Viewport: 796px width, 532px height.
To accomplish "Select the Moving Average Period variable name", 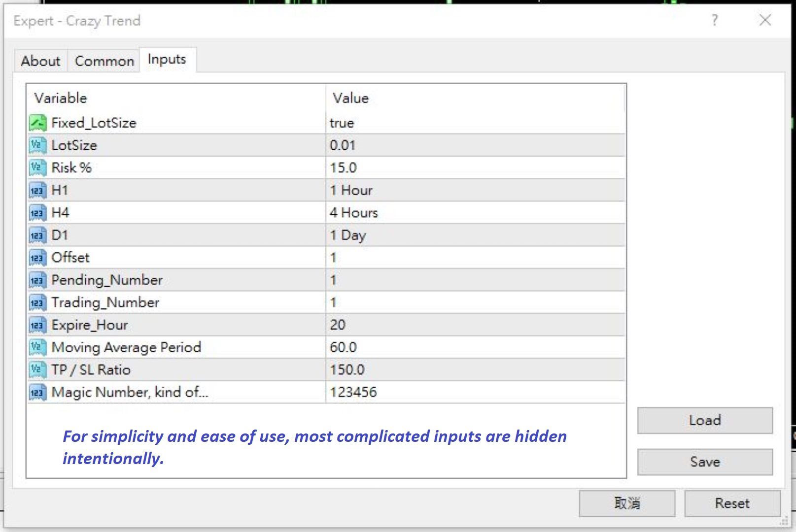I will point(126,348).
